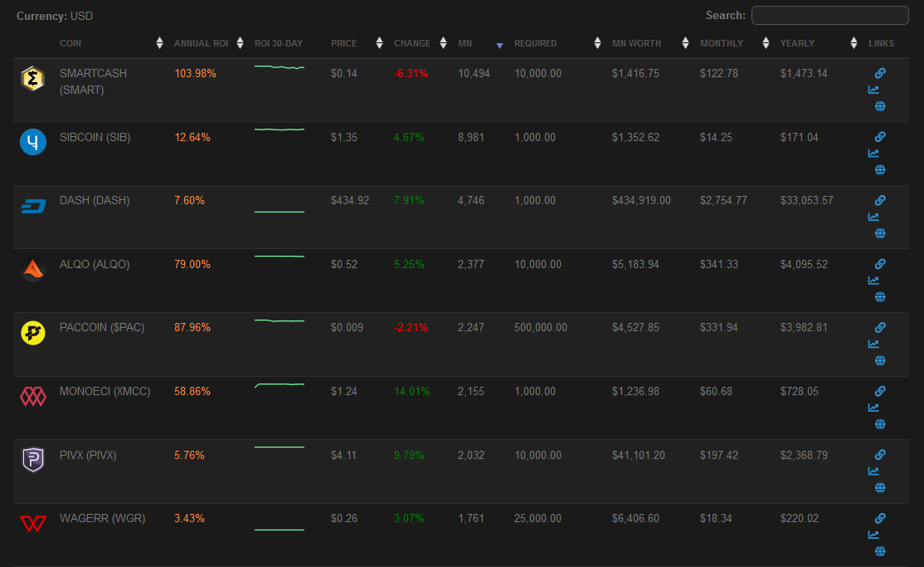
Task: Click the PIVX coin logo
Action: pos(33,460)
